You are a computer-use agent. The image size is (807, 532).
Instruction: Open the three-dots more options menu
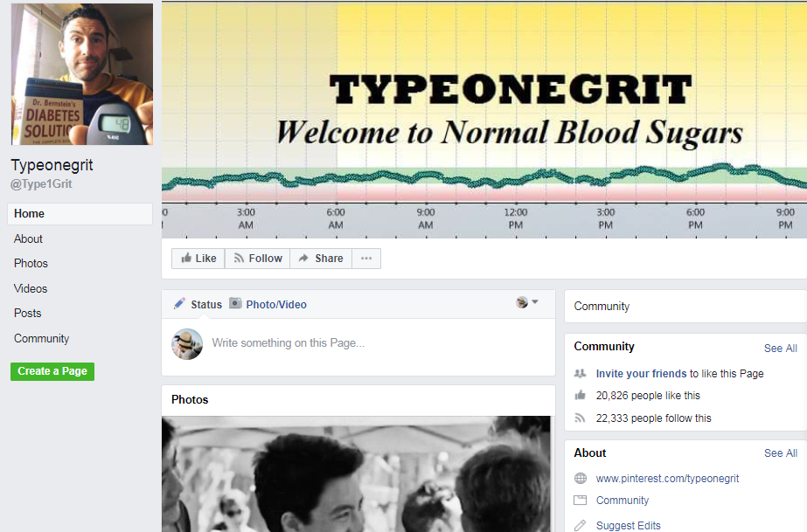[366, 259]
